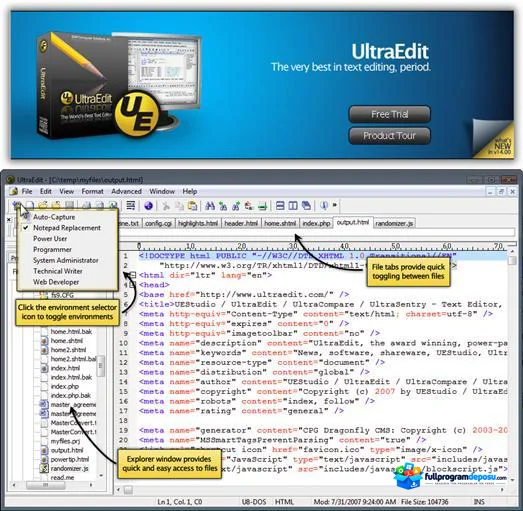This screenshot has width=523, height=511.
Task: Click the Free Trial banner button
Action: pos(390,114)
